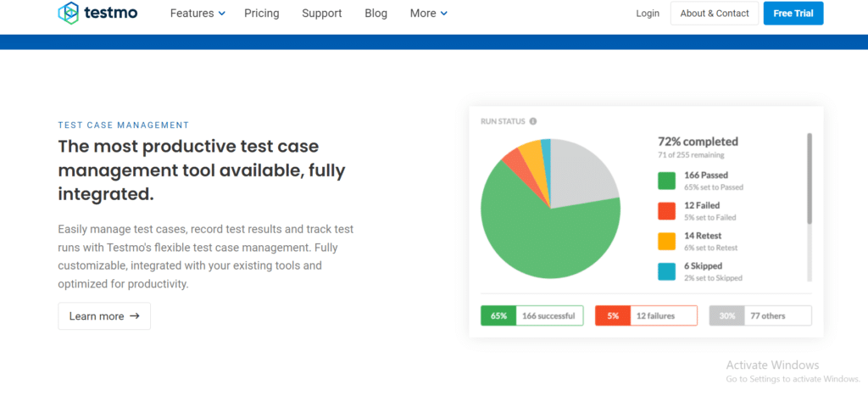The width and height of the screenshot is (868, 396).
Task: Click the red 5% badge
Action: pos(613,315)
